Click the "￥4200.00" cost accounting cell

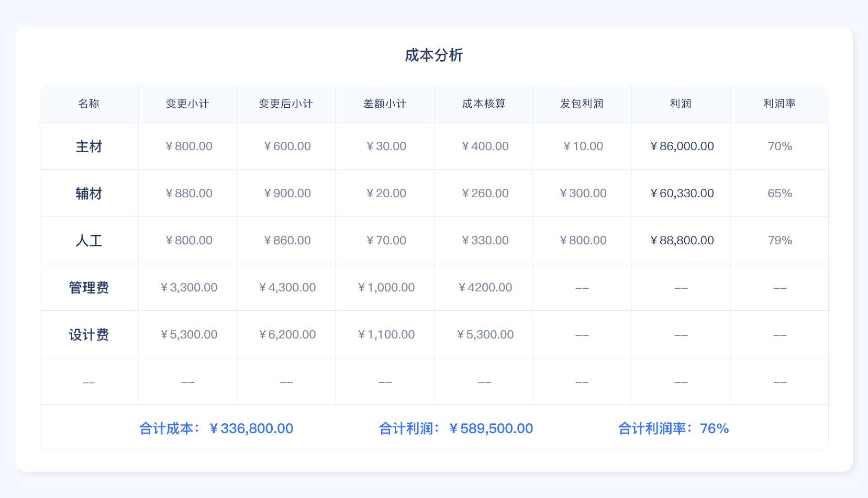[484, 288]
